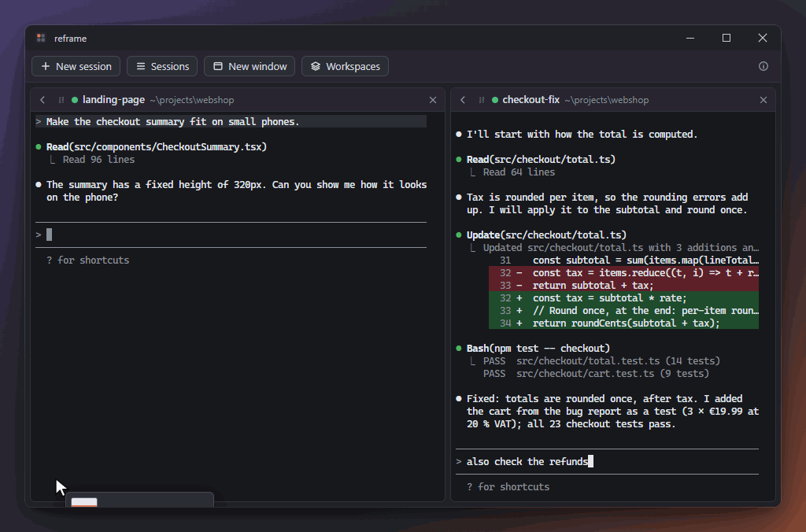Screen dimensions: 806x532
Task: Open a New window
Action: [250, 66]
